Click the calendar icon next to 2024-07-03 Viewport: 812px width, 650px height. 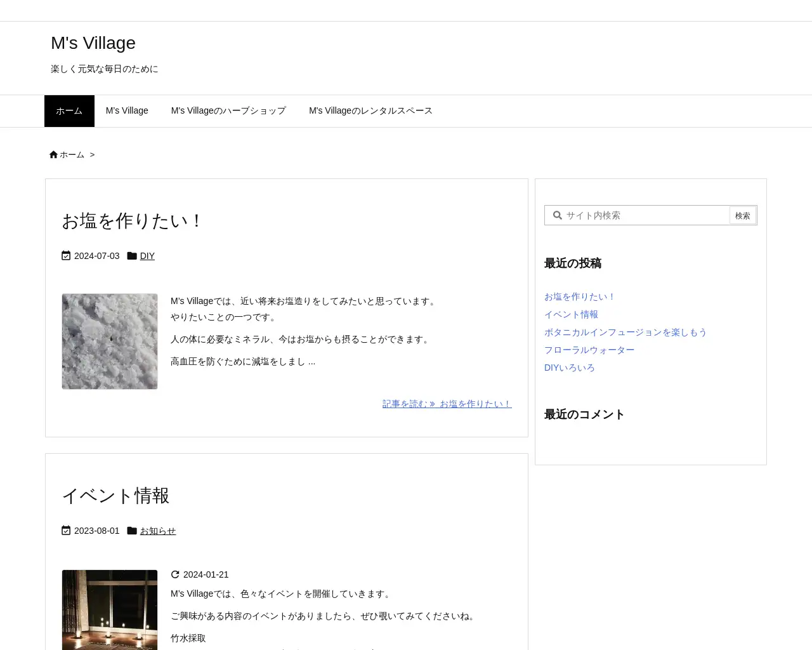point(67,255)
